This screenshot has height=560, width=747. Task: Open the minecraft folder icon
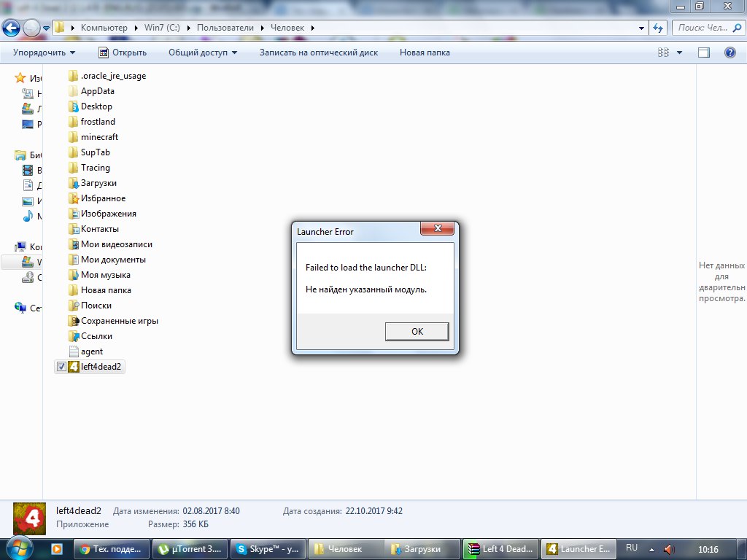tap(73, 137)
